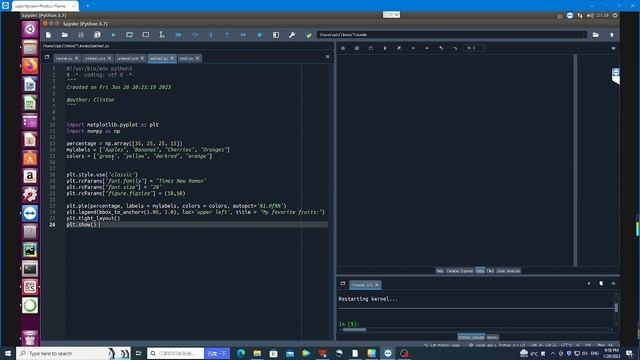Click the debug step-return icon
The image size is (640, 360).
pyautogui.click(x=227, y=35)
